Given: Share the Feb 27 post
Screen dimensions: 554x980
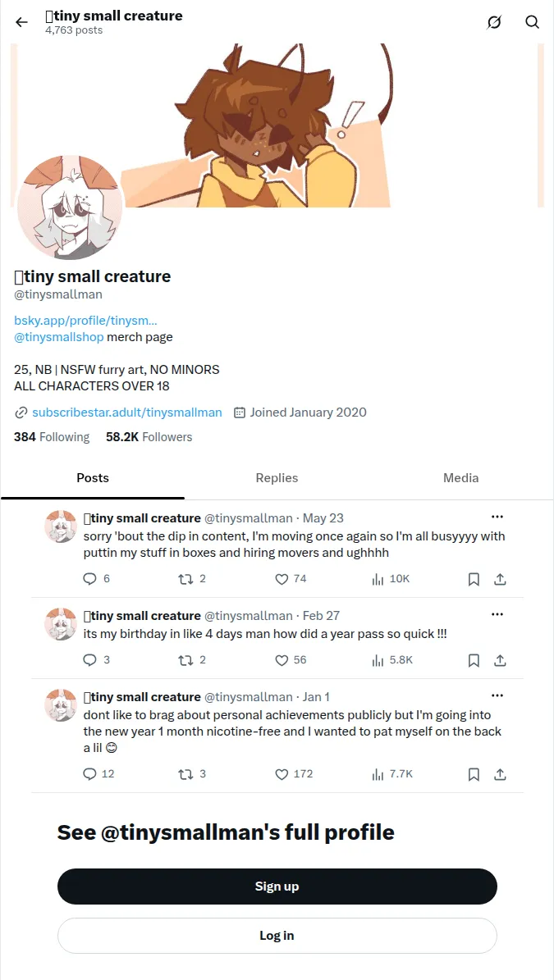Looking at the screenshot, I should pyautogui.click(x=500, y=660).
